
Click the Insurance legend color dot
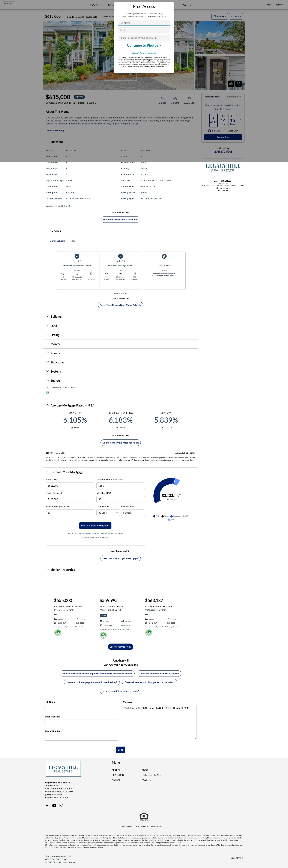coord(172,516)
